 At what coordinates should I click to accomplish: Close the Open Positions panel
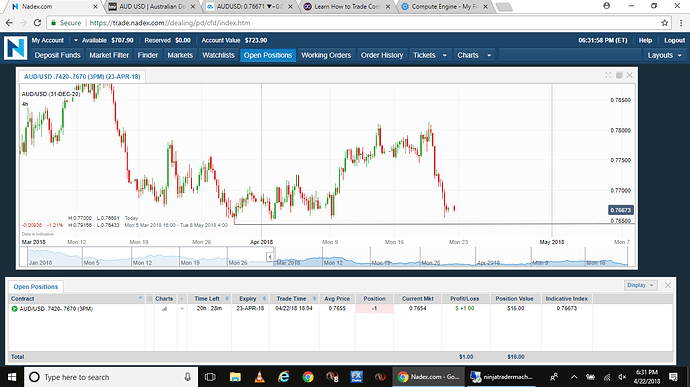pyautogui.click(x=668, y=285)
